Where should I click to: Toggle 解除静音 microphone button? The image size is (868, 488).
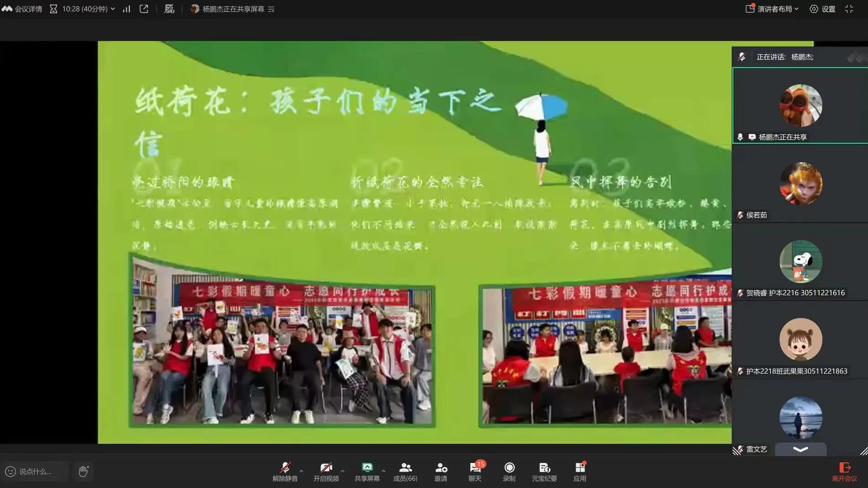(x=285, y=472)
